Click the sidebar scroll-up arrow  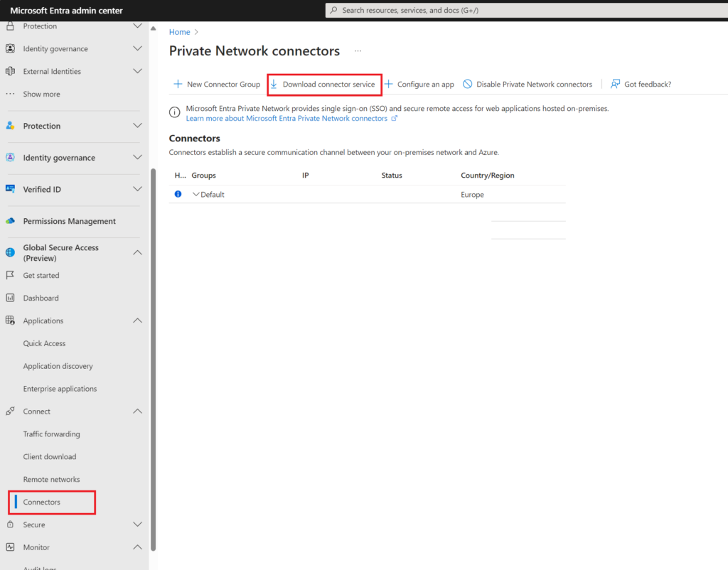pyautogui.click(x=154, y=28)
